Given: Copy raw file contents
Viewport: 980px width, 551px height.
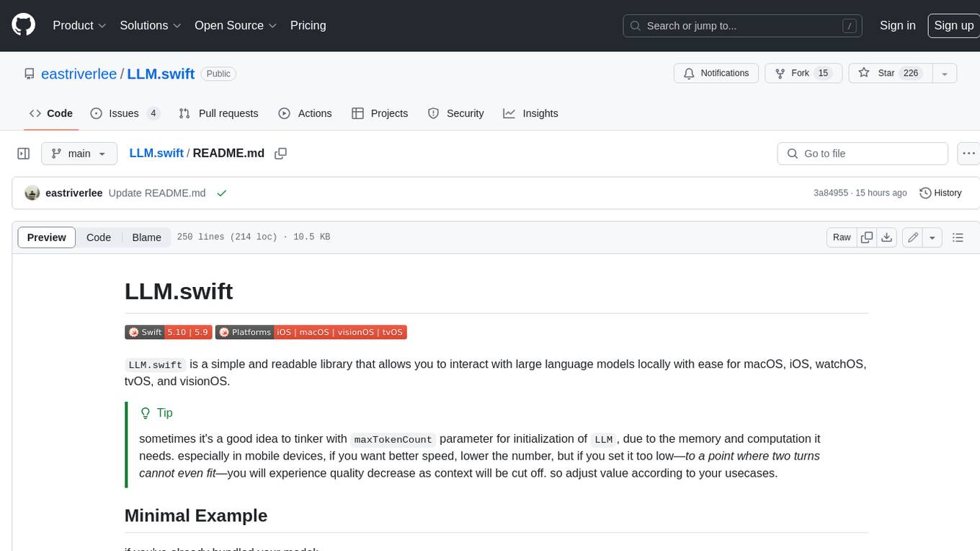Looking at the screenshot, I should (867, 237).
